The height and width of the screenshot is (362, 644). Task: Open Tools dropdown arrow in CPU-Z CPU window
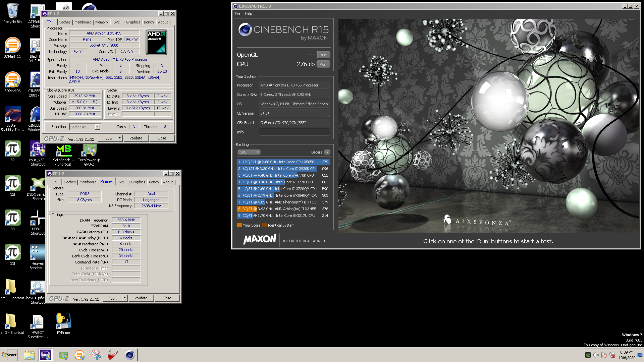[119, 138]
